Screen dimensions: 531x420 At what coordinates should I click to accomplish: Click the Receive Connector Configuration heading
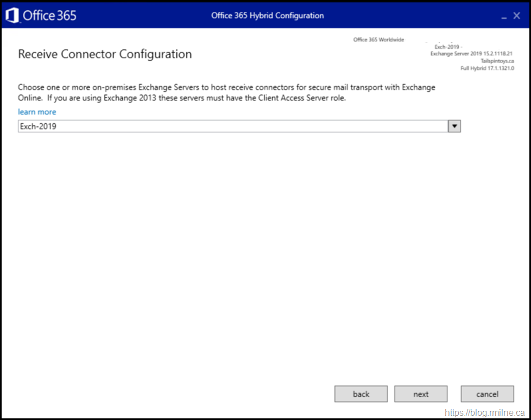(105, 54)
